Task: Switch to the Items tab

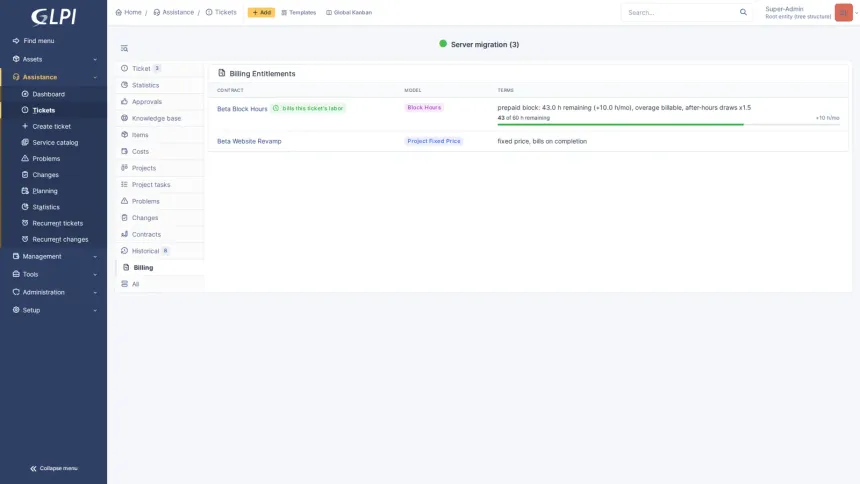Action: [160, 134]
